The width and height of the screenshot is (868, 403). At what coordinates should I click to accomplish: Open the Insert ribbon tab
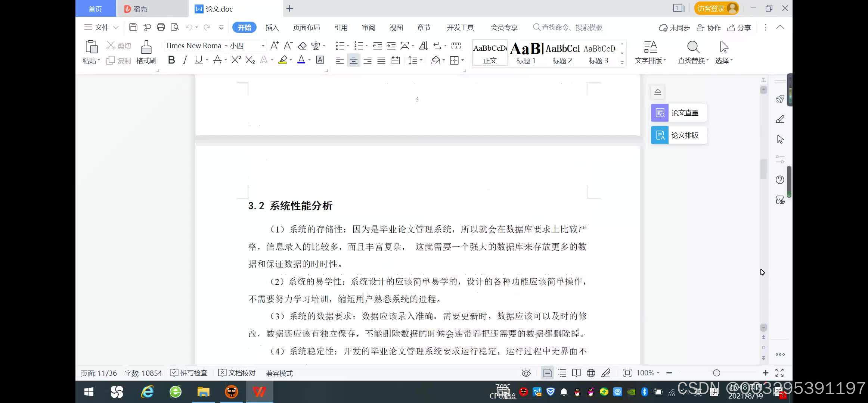272,27
